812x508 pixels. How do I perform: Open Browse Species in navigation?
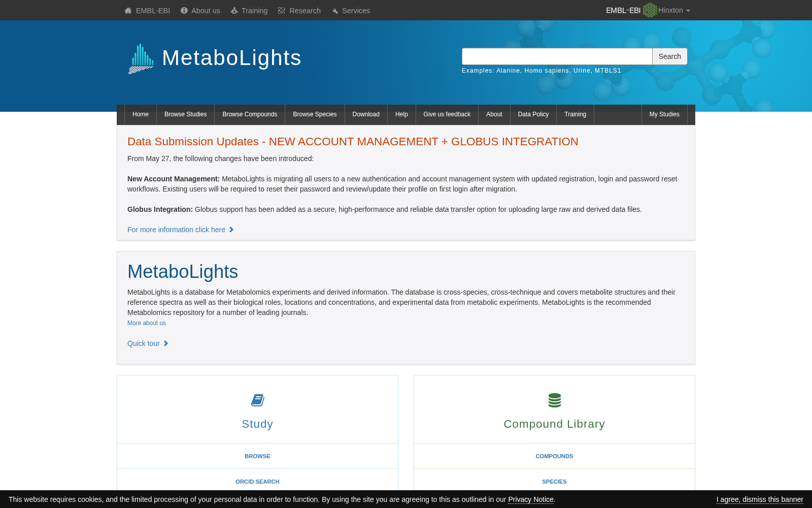315,114
